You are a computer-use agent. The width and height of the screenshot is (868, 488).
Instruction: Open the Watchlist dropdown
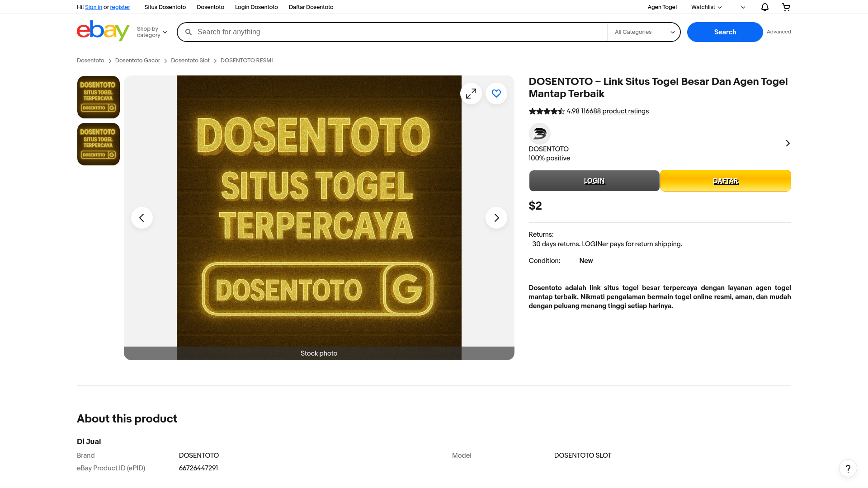[706, 7]
